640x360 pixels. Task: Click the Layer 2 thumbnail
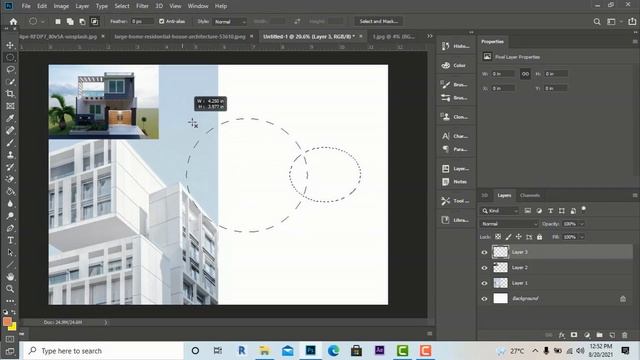pyautogui.click(x=500, y=268)
